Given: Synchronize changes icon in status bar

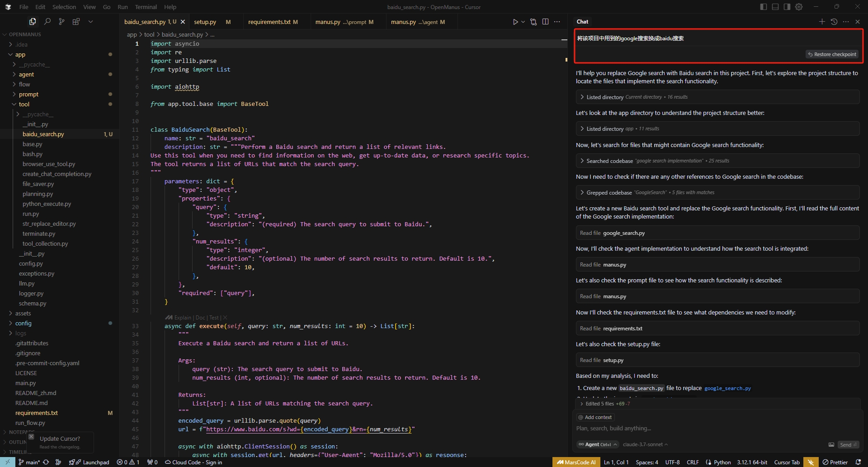Looking at the screenshot, I should (46, 462).
